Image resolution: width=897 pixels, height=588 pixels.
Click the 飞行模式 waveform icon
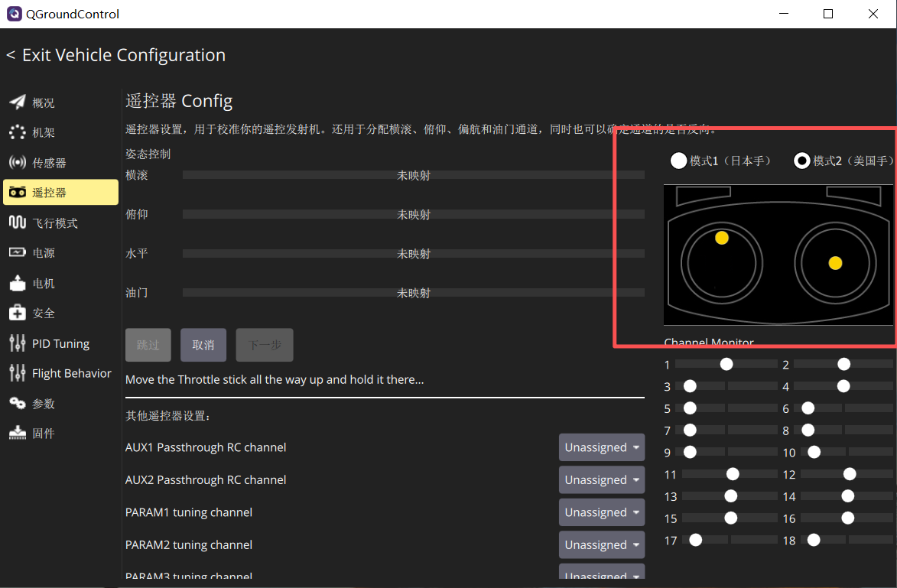click(17, 222)
